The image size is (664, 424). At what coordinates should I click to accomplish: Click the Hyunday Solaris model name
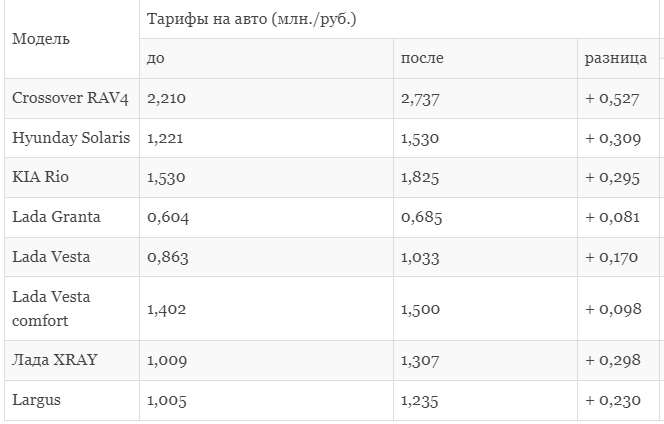(x=71, y=138)
